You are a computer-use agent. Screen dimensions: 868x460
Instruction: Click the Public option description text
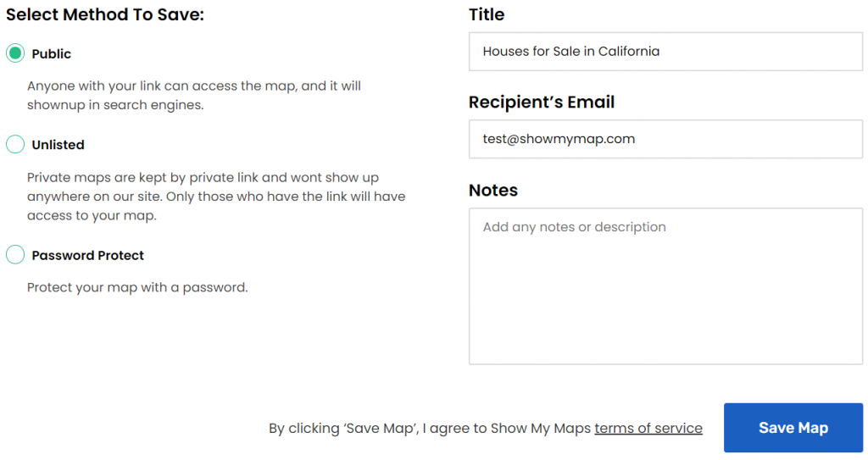[x=195, y=96]
